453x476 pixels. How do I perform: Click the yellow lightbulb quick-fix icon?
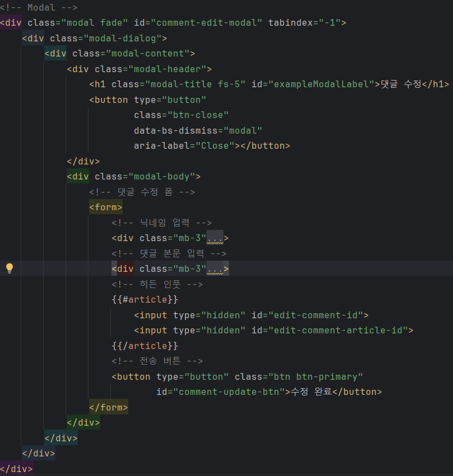pos(10,268)
